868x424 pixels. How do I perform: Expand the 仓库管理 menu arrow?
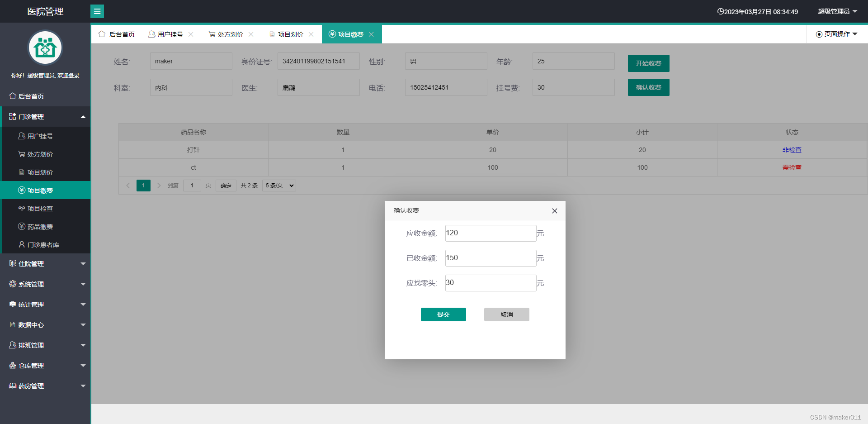click(x=83, y=366)
